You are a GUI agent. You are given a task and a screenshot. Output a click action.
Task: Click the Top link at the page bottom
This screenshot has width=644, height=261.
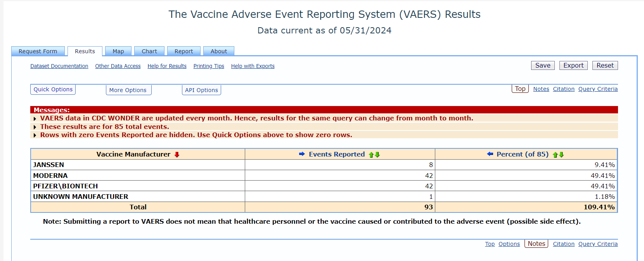tap(490, 244)
